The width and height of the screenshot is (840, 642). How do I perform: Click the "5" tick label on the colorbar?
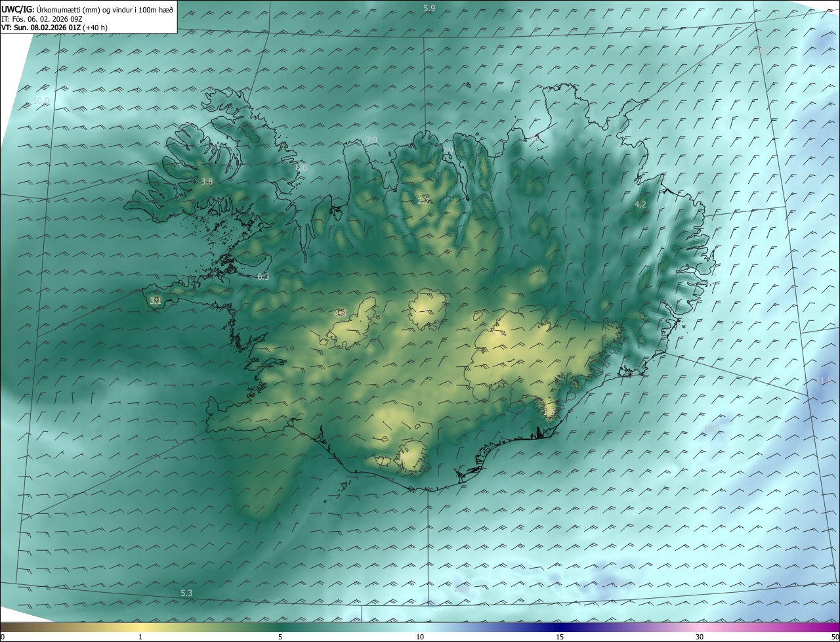[280, 637]
